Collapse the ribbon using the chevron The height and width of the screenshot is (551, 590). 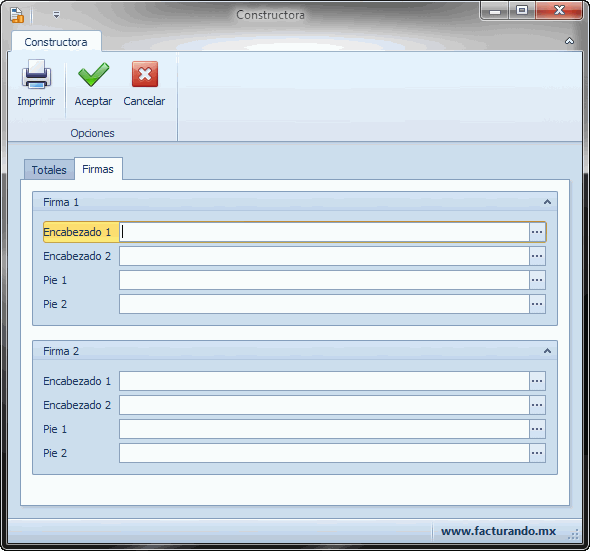click(569, 41)
